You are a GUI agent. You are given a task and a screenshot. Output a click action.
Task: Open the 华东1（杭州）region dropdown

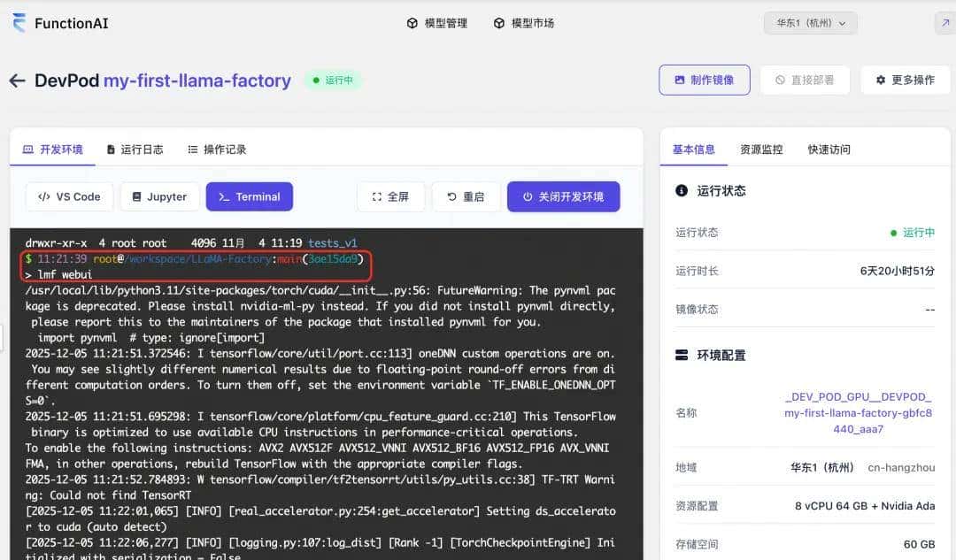click(x=809, y=24)
